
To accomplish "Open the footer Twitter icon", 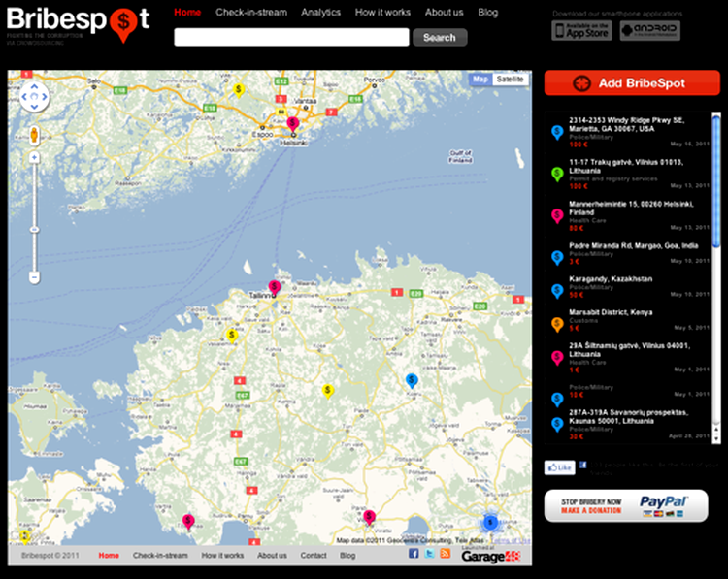I will click(429, 553).
